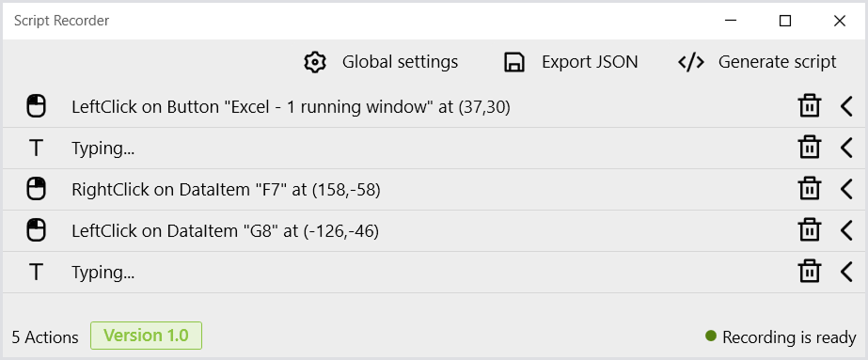Delete the Excel LeftClick action

click(809, 106)
